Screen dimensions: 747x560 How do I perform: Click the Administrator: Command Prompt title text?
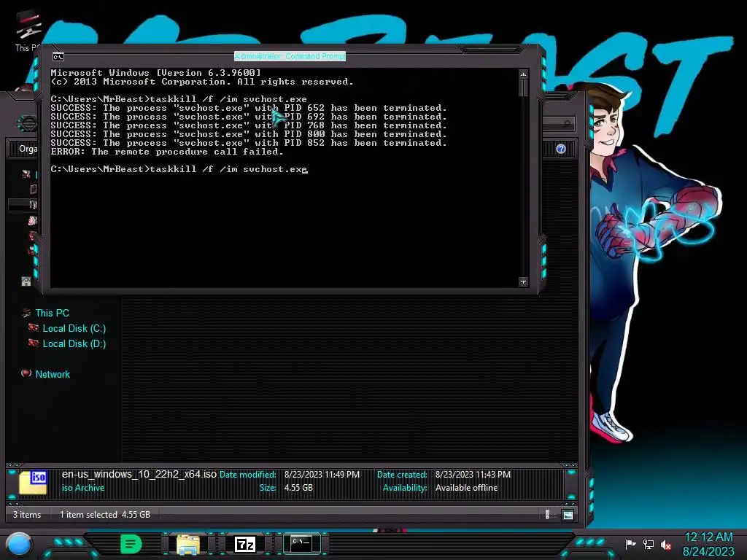[x=290, y=56]
